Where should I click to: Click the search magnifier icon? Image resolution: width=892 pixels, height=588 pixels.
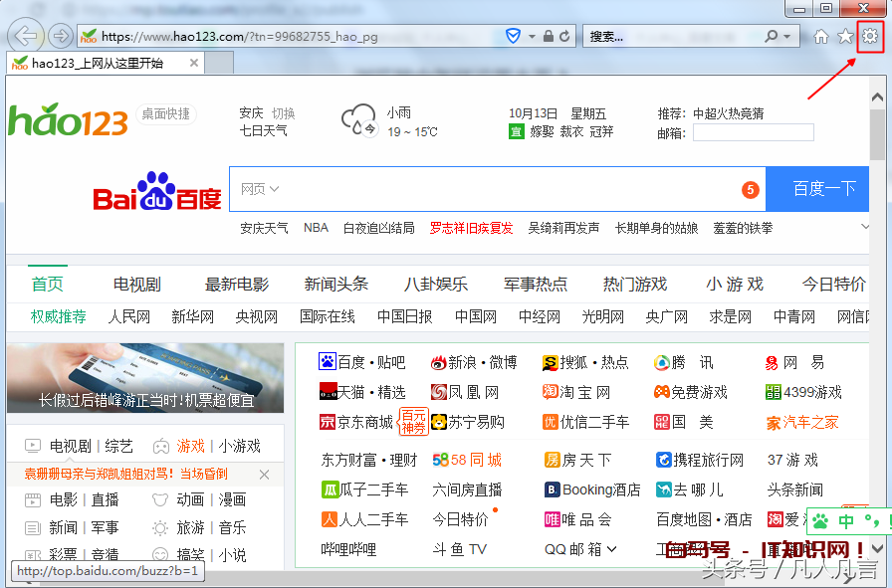click(772, 37)
